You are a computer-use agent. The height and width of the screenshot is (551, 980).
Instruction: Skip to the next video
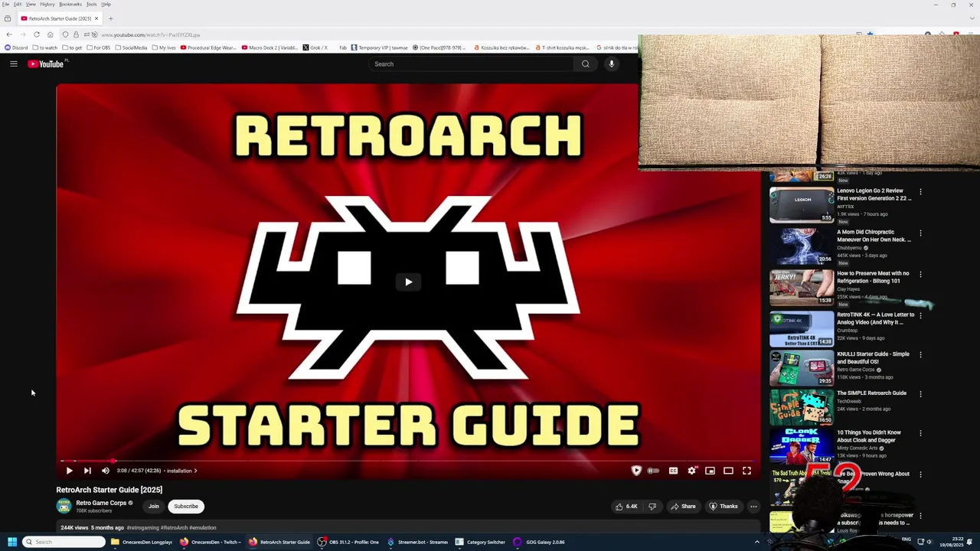click(x=87, y=471)
